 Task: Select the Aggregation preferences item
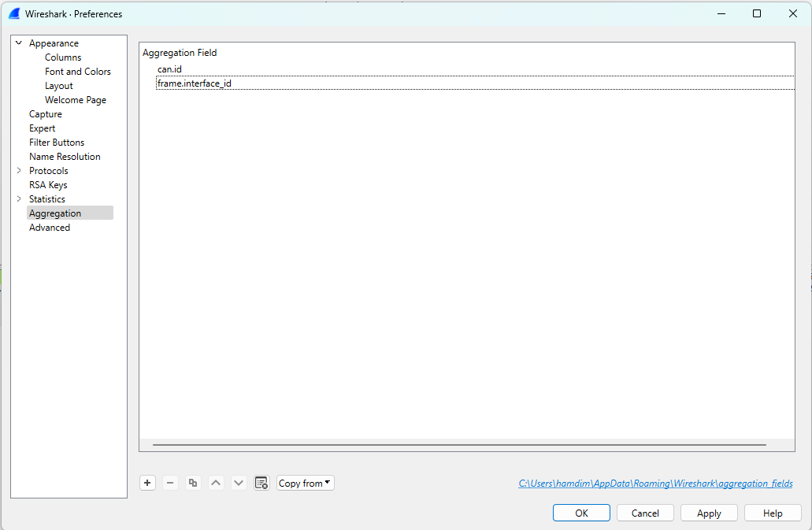pyautogui.click(x=70, y=213)
